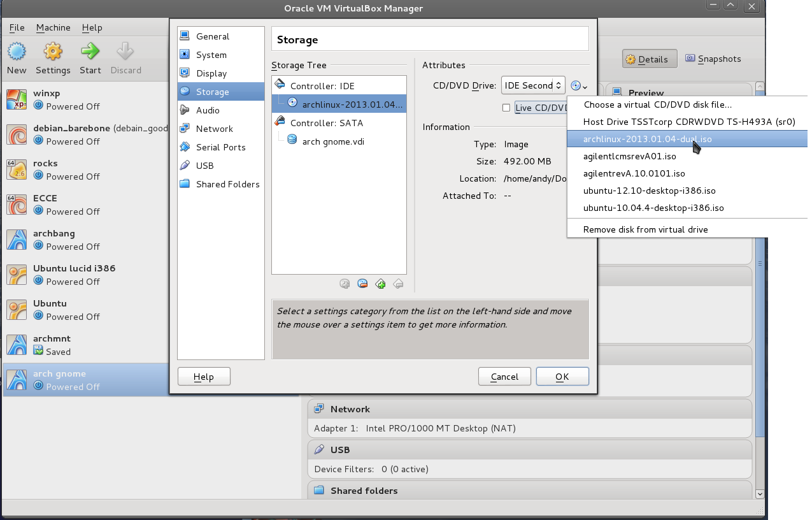
Task: Click the Serial Ports icon
Action: tap(185, 147)
